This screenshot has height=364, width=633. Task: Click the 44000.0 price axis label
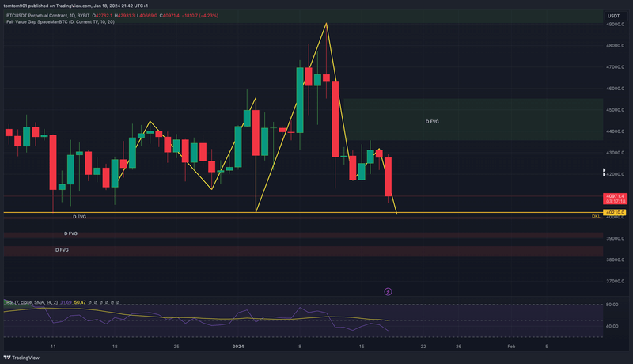(616, 131)
